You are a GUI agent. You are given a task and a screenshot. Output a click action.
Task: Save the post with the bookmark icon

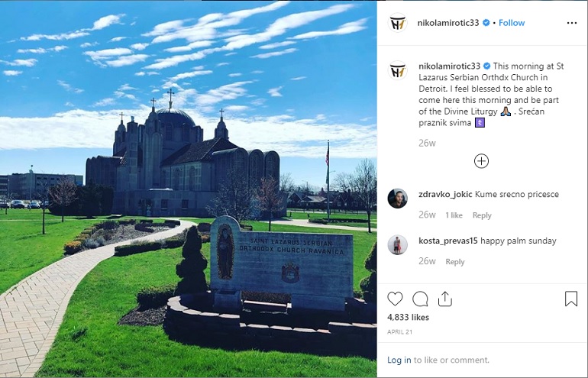click(570, 299)
